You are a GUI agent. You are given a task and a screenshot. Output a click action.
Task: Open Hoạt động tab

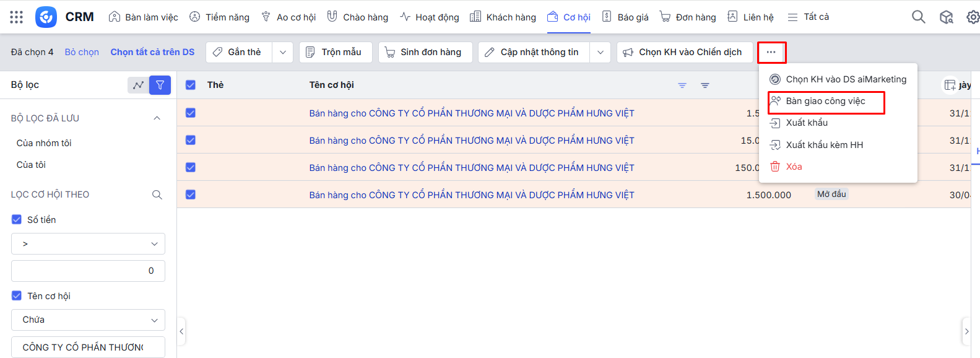click(x=430, y=17)
